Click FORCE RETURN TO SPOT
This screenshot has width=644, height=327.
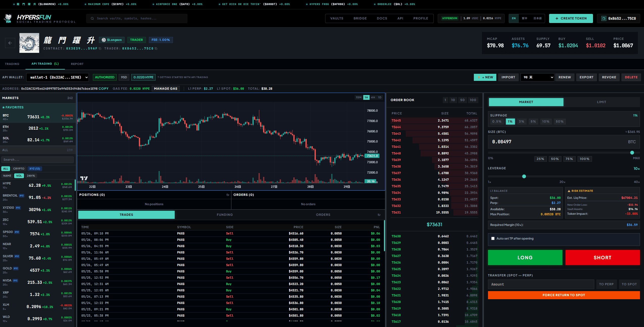point(564,295)
